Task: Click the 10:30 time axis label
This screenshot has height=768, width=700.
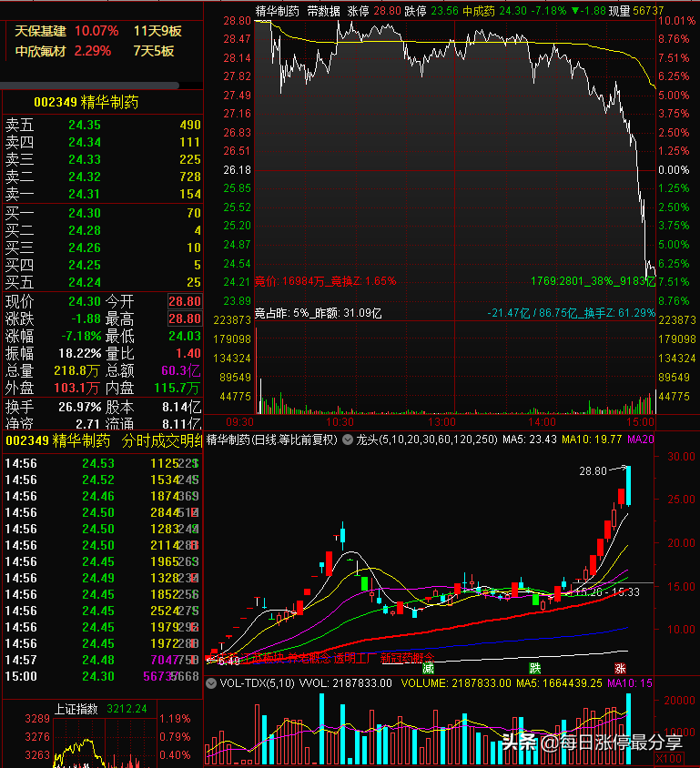Action: click(340, 421)
